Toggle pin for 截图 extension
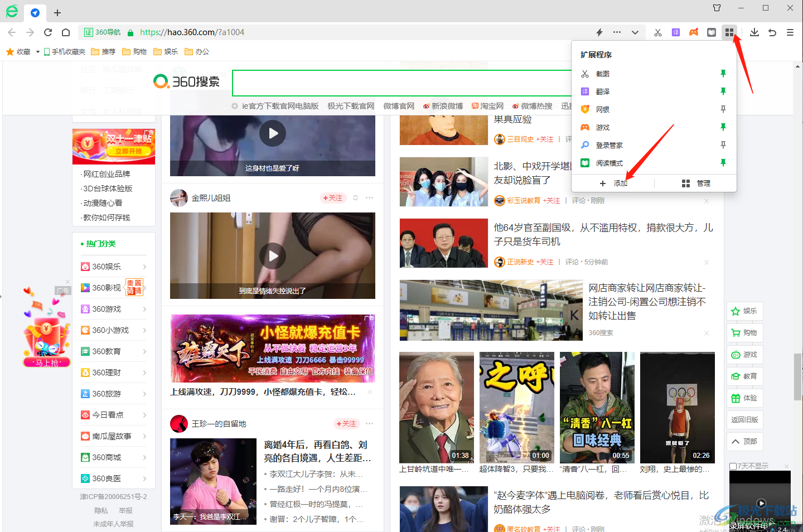 point(723,74)
